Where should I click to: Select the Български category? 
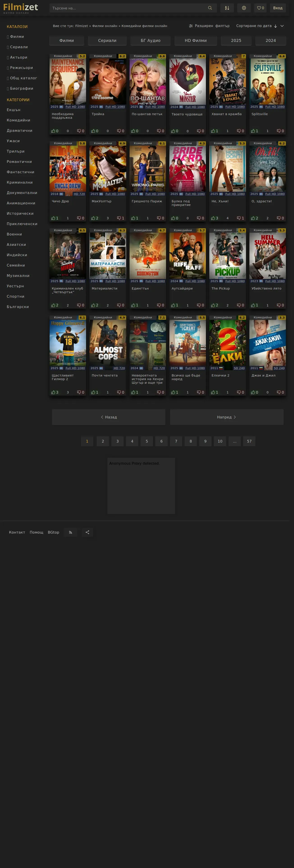click(x=18, y=307)
